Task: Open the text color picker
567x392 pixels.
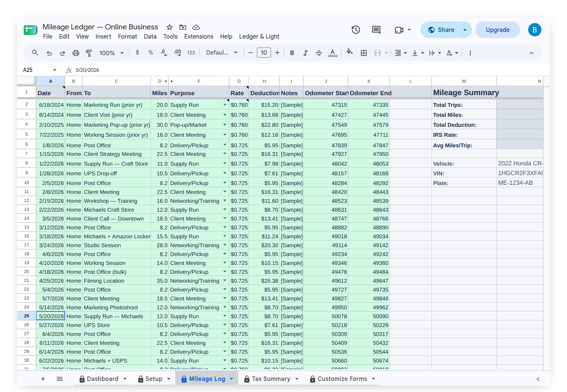Action: (333, 53)
